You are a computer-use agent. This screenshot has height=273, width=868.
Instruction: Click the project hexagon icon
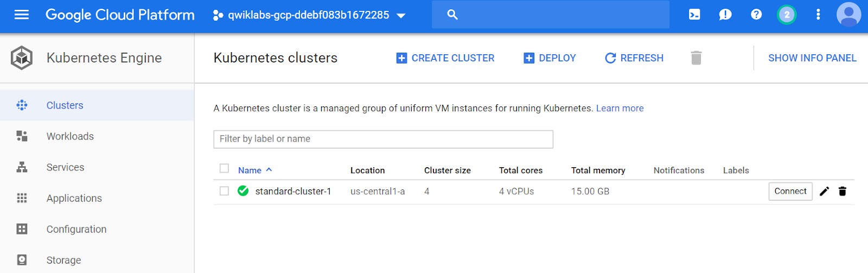[218, 15]
